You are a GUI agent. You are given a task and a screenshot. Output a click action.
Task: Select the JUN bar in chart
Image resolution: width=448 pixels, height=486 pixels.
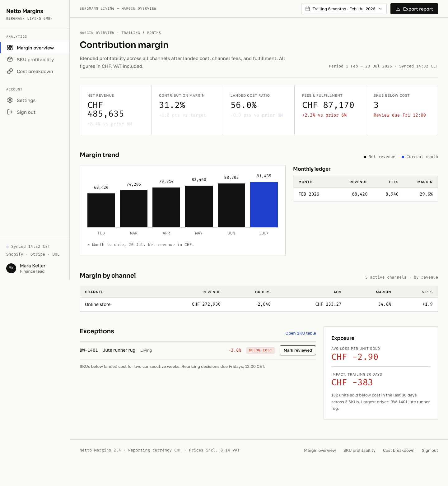click(231, 205)
